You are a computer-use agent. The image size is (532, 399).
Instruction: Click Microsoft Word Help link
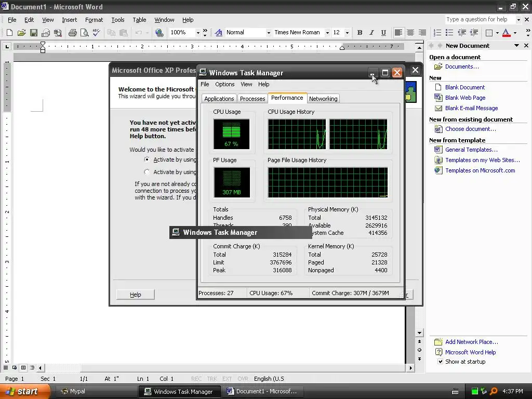tap(470, 352)
